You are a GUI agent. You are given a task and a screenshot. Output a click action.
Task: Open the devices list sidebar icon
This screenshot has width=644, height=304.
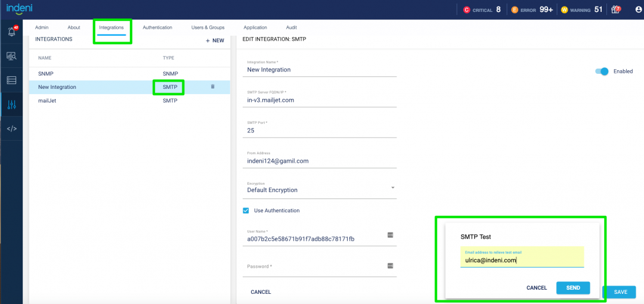(11, 80)
